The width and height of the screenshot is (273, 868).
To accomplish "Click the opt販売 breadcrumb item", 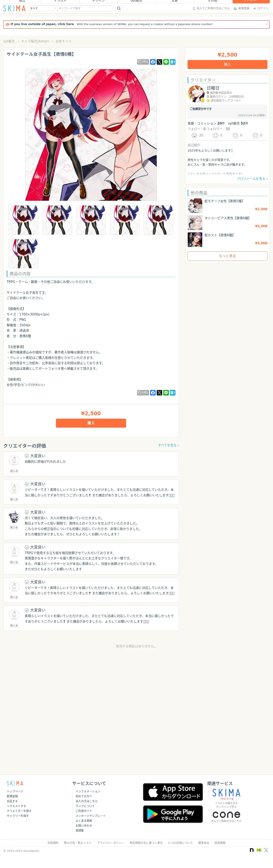I will (x=9, y=41).
